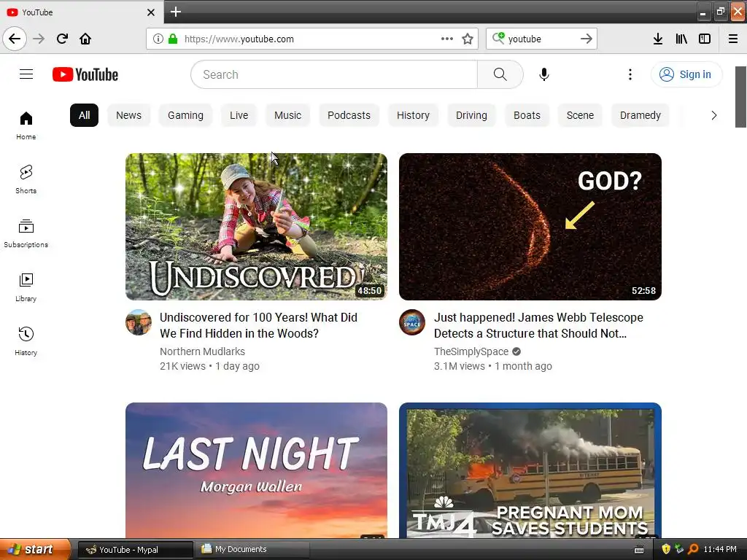Click the YouTube Search input field
The height and width of the screenshot is (560, 747).
(x=334, y=74)
